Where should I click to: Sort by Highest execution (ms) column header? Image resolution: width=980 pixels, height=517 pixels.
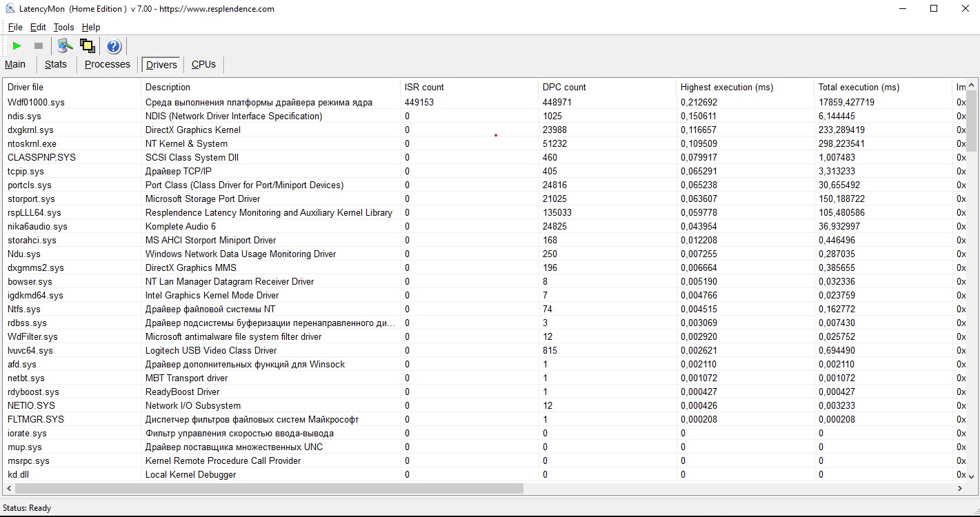tap(745, 88)
